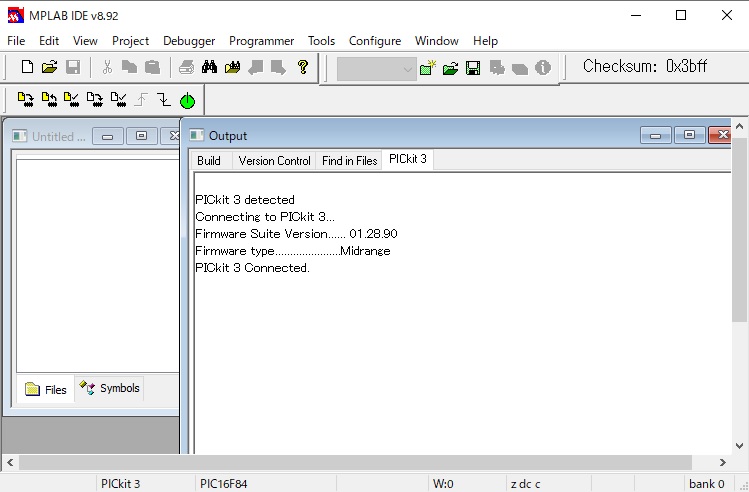Image resolution: width=749 pixels, height=492 pixels.
Task: Click the Blank Check icon
Action: pos(118,99)
